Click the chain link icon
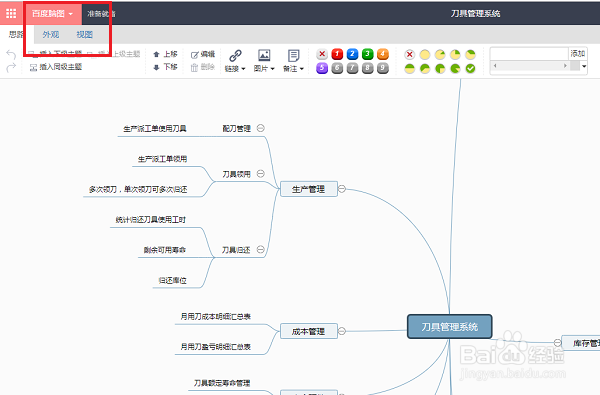The height and width of the screenshot is (395, 600). coord(235,55)
